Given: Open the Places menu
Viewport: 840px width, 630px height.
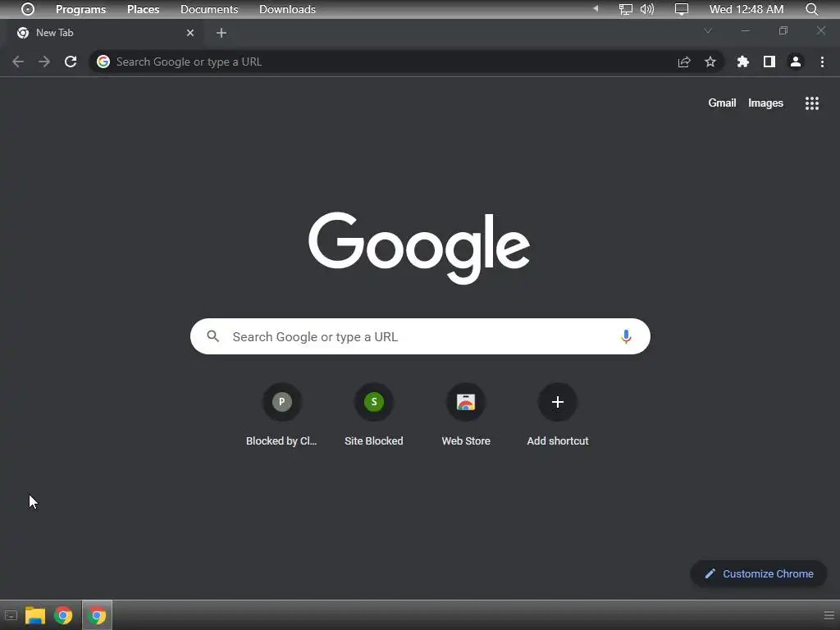Looking at the screenshot, I should pos(143,9).
